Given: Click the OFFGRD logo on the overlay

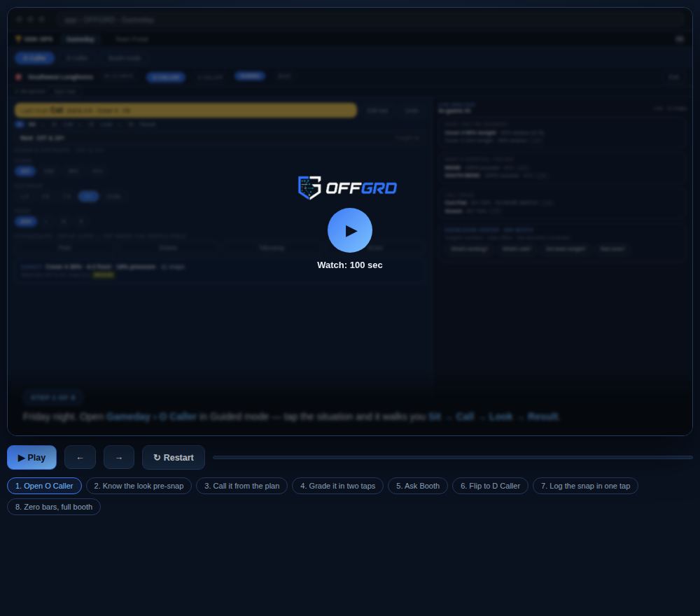Looking at the screenshot, I should point(347,188).
